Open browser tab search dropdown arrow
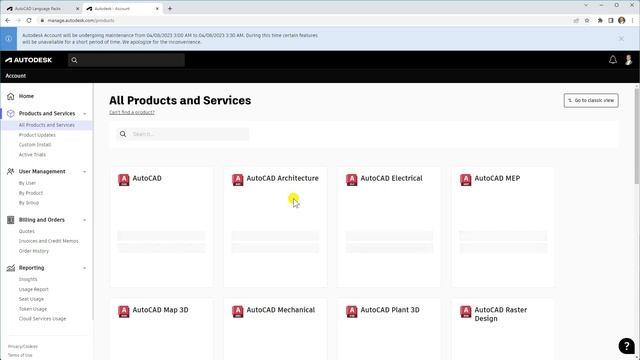The height and width of the screenshot is (360, 640). [586, 5]
